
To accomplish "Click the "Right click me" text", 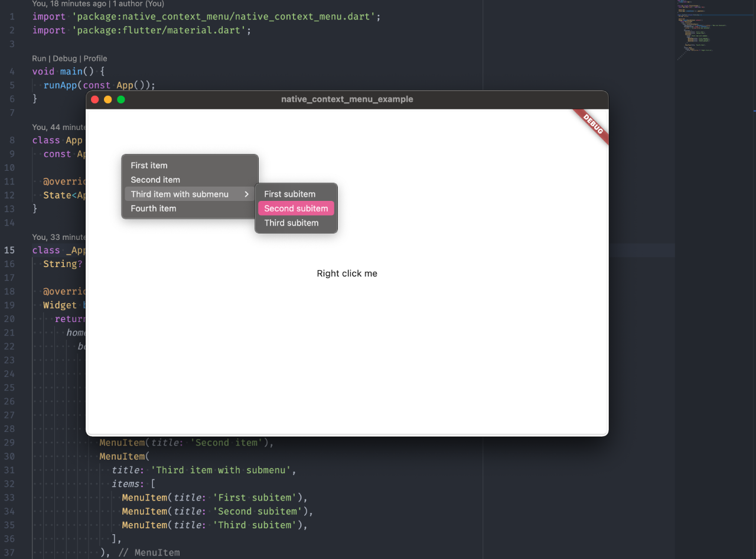I will coord(347,274).
